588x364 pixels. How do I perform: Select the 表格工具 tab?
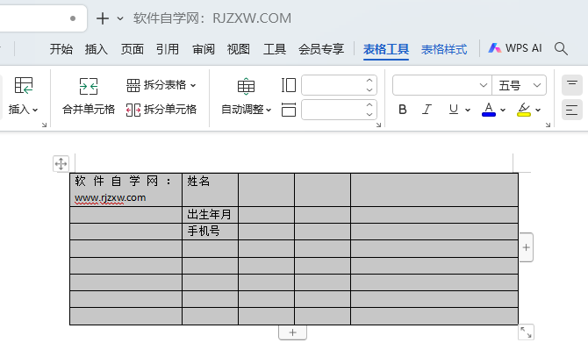386,49
